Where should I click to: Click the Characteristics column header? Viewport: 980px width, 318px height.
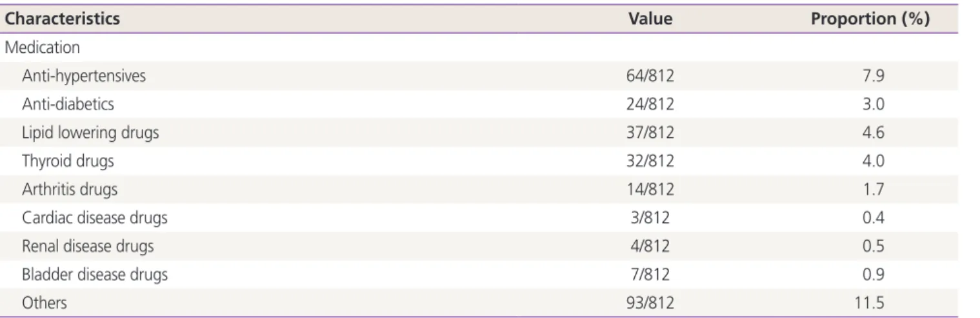tap(61, 19)
